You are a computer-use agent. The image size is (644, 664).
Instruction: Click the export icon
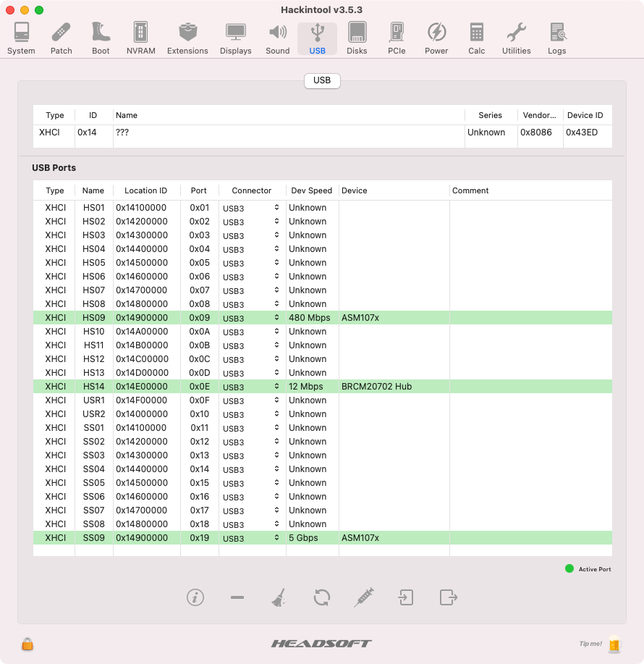click(x=449, y=597)
